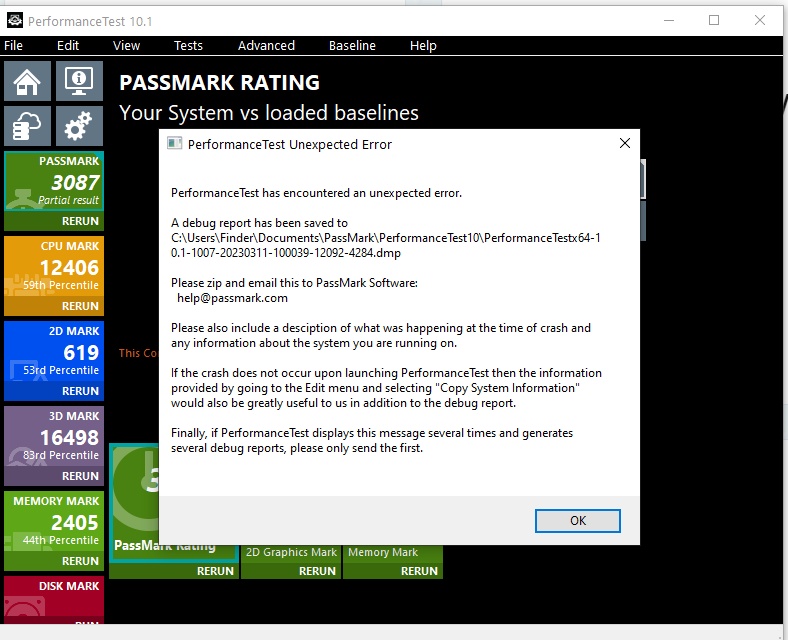Viewport: 788px width, 640px height.
Task: Click RERUN under the bottom Memory Mark panel
Action: coord(419,571)
